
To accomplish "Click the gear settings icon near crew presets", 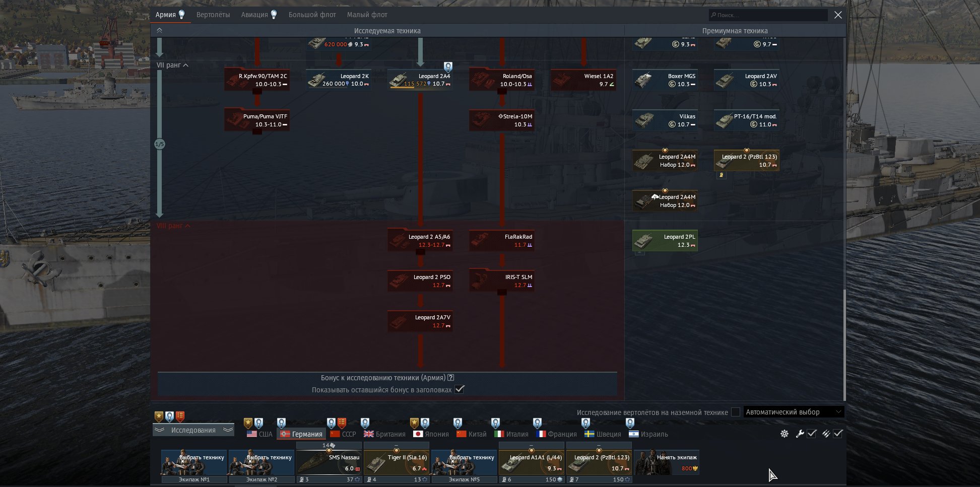I will tap(784, 434).
